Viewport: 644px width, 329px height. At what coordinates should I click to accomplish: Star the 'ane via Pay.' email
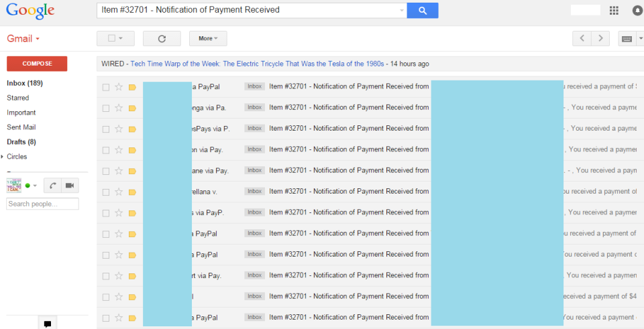click(119, 171)
